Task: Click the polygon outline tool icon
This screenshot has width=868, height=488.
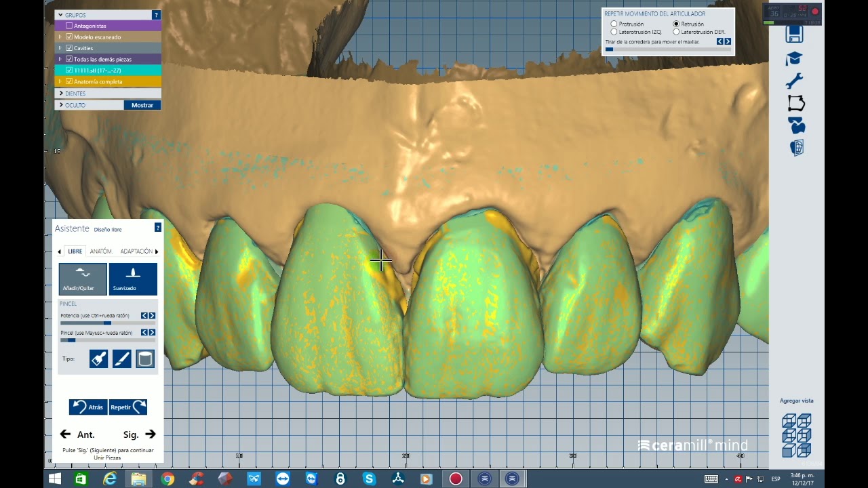Action: [x=796, y=104]
